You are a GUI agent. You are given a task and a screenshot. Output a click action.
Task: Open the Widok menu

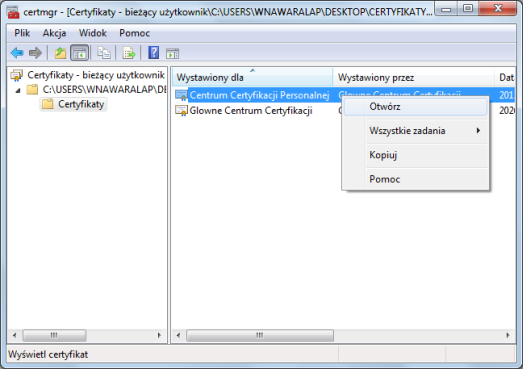93,33
